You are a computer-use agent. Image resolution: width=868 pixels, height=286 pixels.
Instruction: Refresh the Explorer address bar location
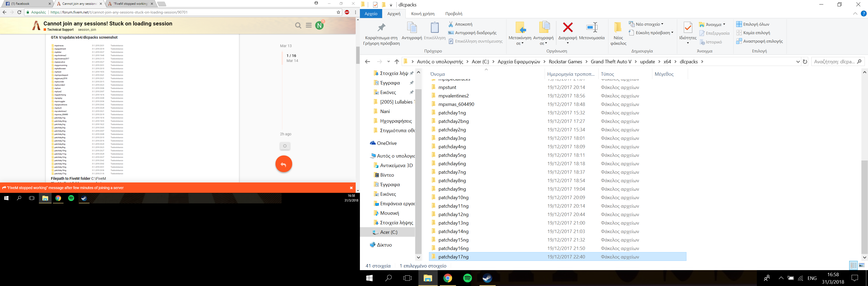pyautogui.click(x=805, y=62)
